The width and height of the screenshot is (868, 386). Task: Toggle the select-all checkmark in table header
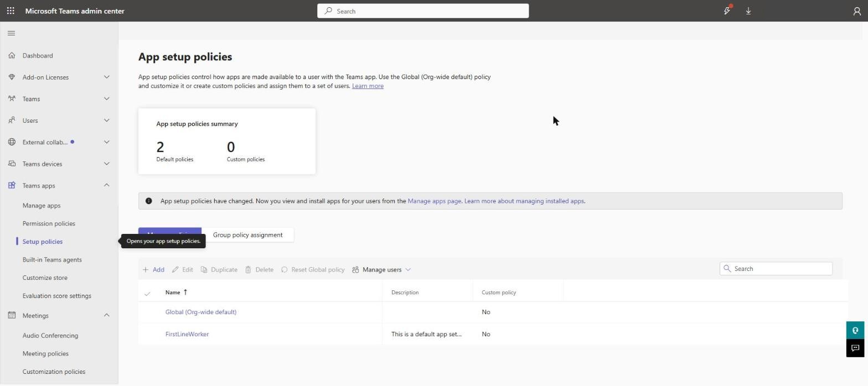[147, 293]
